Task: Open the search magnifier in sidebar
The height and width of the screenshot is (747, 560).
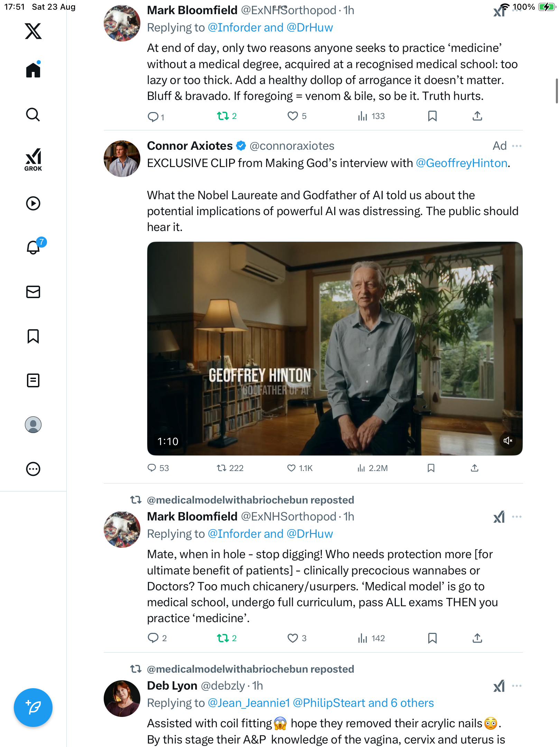Action: pos(33,114)
